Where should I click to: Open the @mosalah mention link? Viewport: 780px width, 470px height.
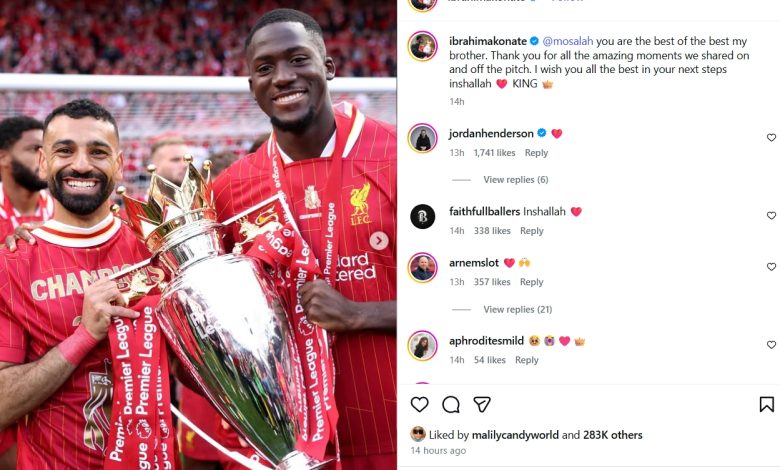click(x=568, y=41)
